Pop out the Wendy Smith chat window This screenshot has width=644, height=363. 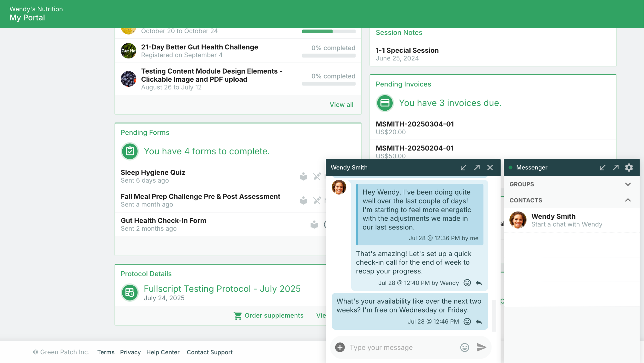tap(477, 168)
